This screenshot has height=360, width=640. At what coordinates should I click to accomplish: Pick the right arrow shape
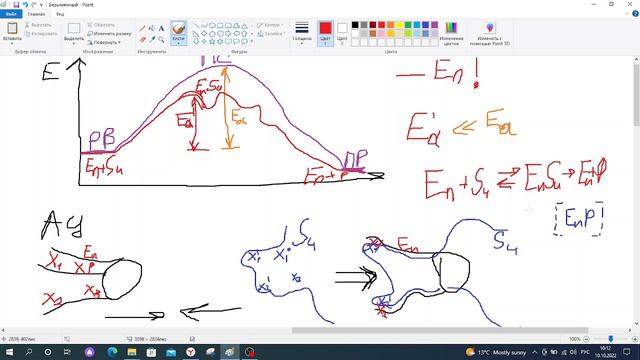[x=228, y=33]
